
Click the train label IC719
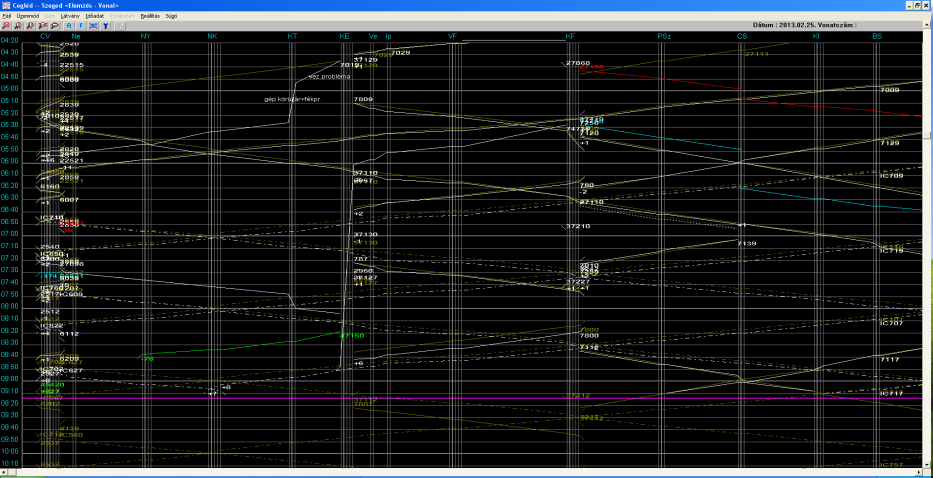891,251
